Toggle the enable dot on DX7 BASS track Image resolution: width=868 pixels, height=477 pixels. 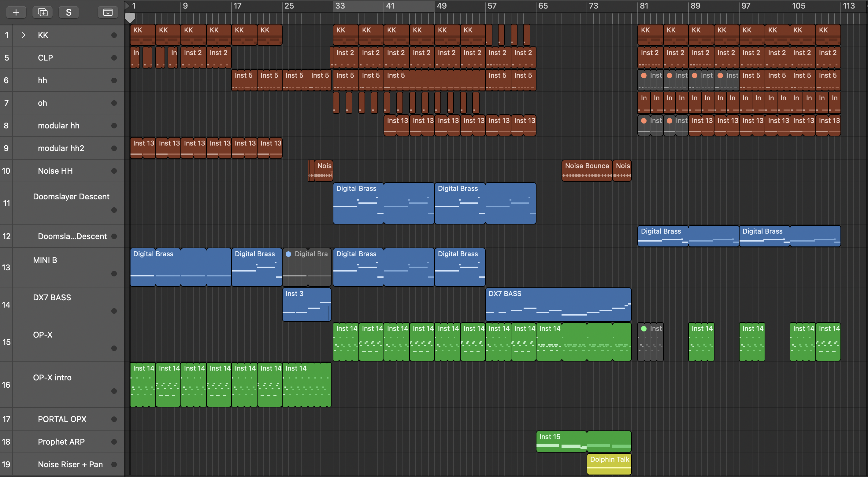click(114, 311)
